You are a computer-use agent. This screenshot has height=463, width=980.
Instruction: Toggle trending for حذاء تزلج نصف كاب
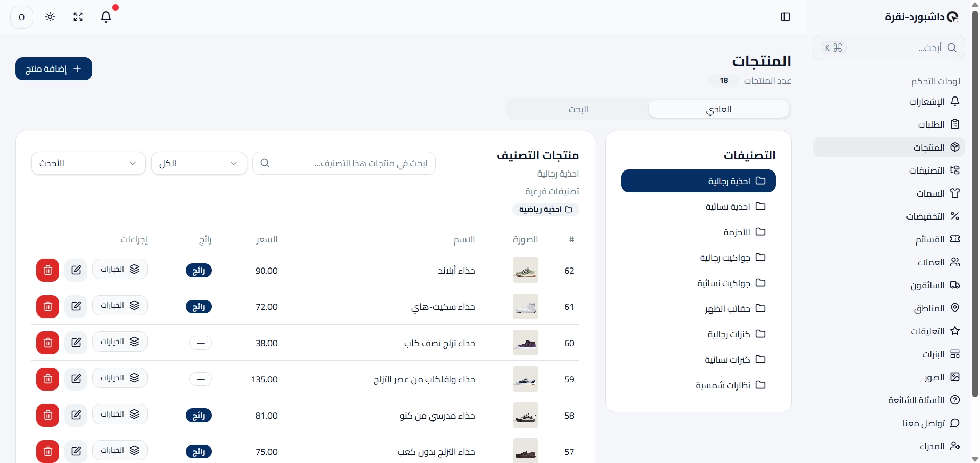point(201,343)
